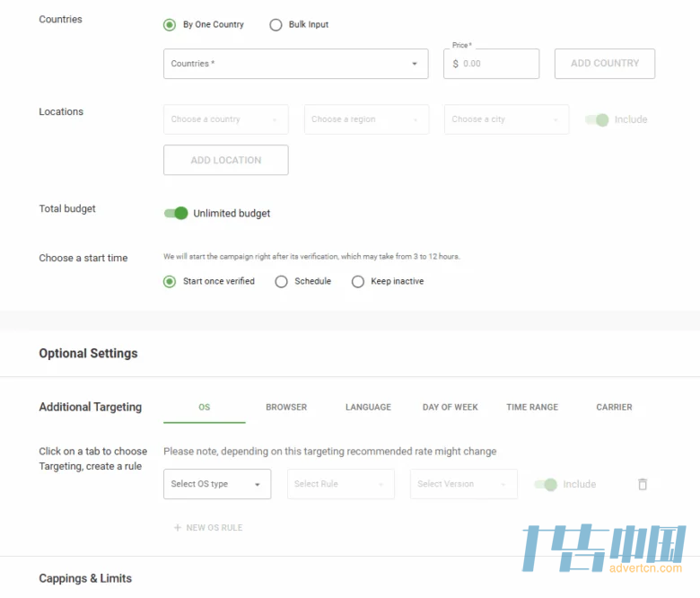Switch to the Browser targeting tab
Screen dimensions: 700x598
click(x=286, y=408)
